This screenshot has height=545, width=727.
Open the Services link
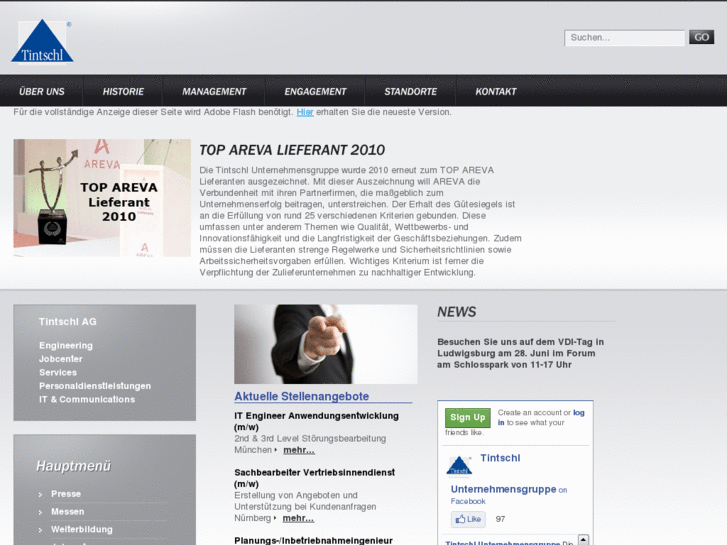pyautogui.click(x=58, y=372)
